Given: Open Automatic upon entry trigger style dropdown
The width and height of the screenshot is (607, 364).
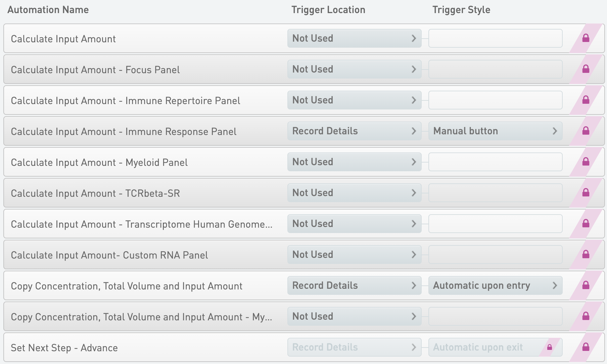Looking at the screenshot, I should tap(495, 285).
